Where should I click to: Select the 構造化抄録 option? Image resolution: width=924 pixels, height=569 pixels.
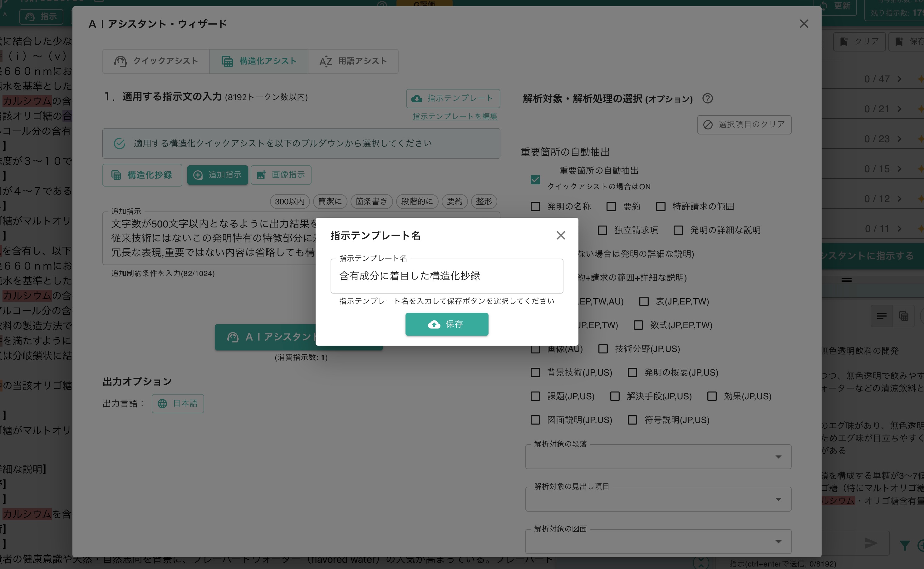pyautogui.click(x=142, y=175)
